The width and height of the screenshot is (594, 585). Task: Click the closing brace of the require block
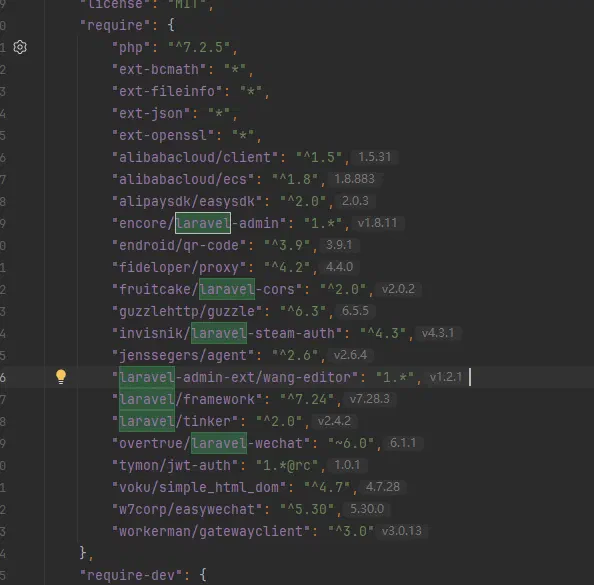pos(83,553)
